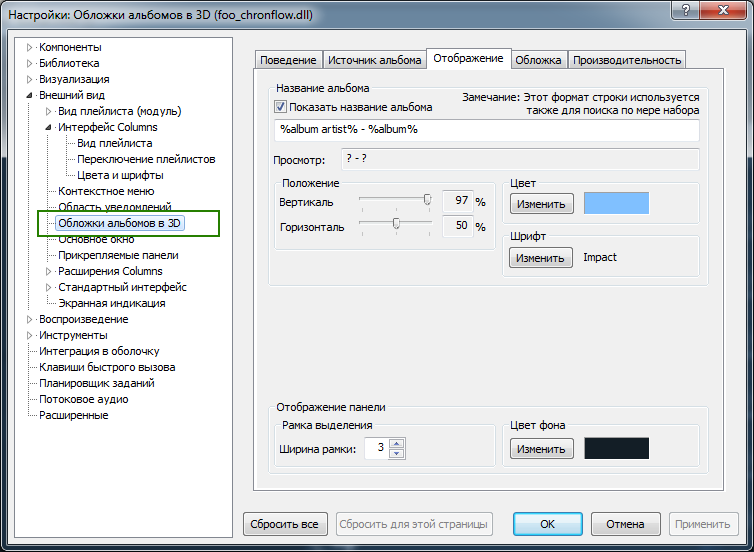Select the Воспроизведение tree label
754x552 pixels.
tap(84, 319)
